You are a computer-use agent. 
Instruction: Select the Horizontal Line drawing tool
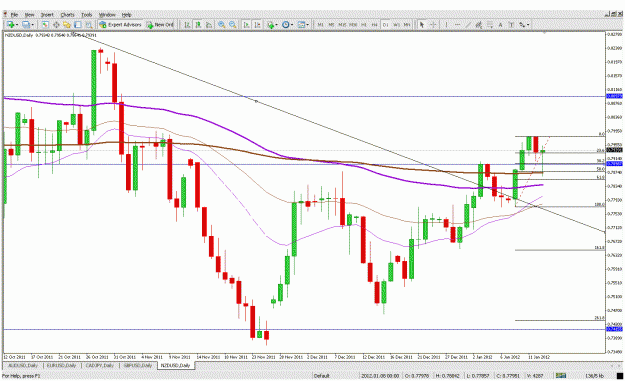coord(457,25)
